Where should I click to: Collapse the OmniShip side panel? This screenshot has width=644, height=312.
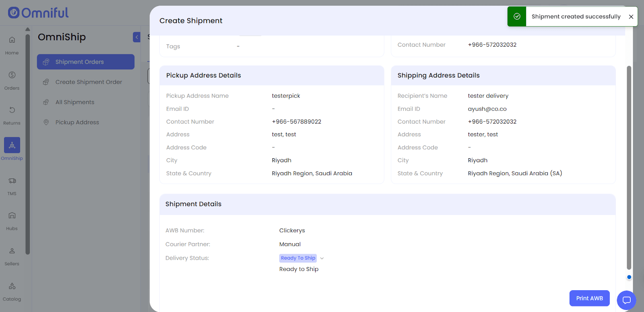tap(137, 37)
